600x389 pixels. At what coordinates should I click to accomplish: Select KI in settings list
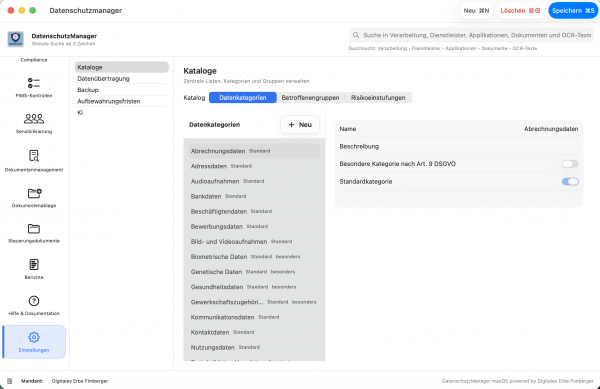pyautogui.click(x=121, y=112)
